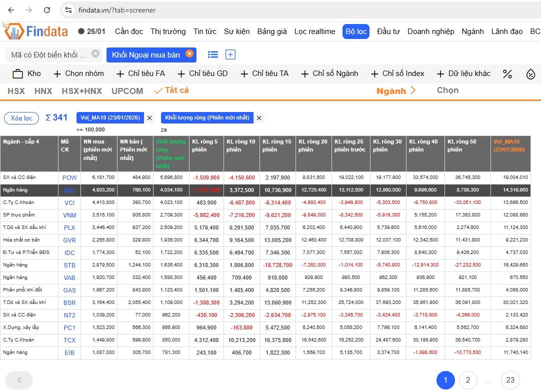Open the Kho briefcase icon
Screen dimensions: 541x392
click(x=18, y=73)
